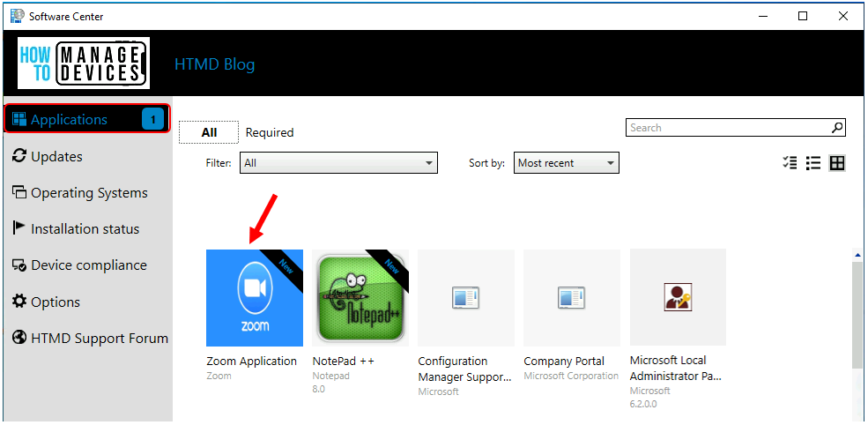Open HTMD Support Forum link
The height and width of the screenshot is (425, 868).
[x=100, y=338]
